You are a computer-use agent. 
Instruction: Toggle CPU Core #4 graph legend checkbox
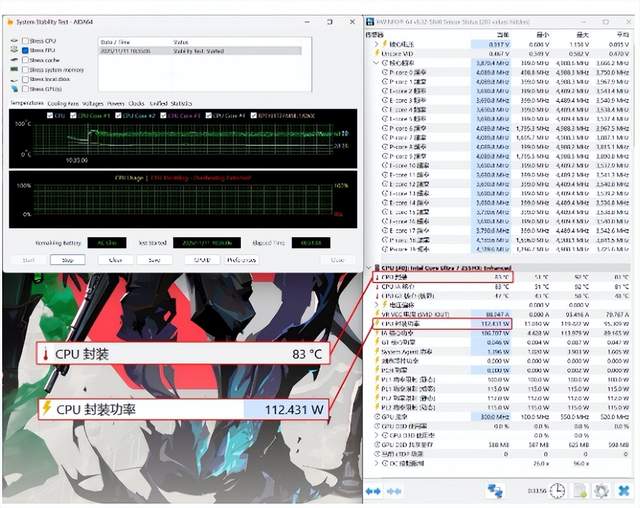(x=209, y=115)
